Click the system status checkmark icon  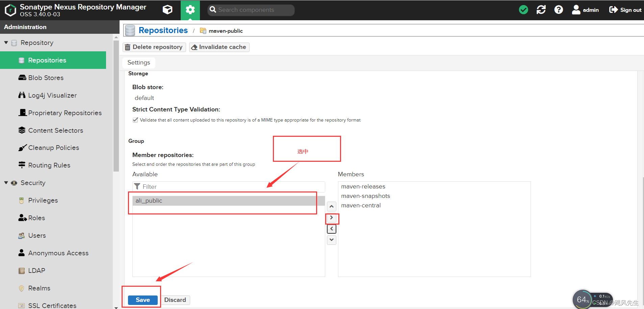coord(523,10)
